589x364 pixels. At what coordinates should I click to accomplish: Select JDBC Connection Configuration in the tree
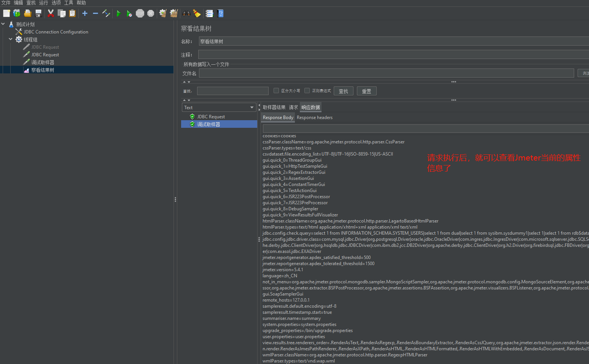tap(56, 32)
